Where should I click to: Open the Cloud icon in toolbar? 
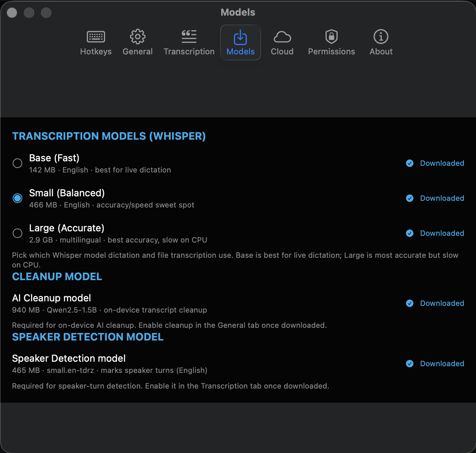coord(282,37)
